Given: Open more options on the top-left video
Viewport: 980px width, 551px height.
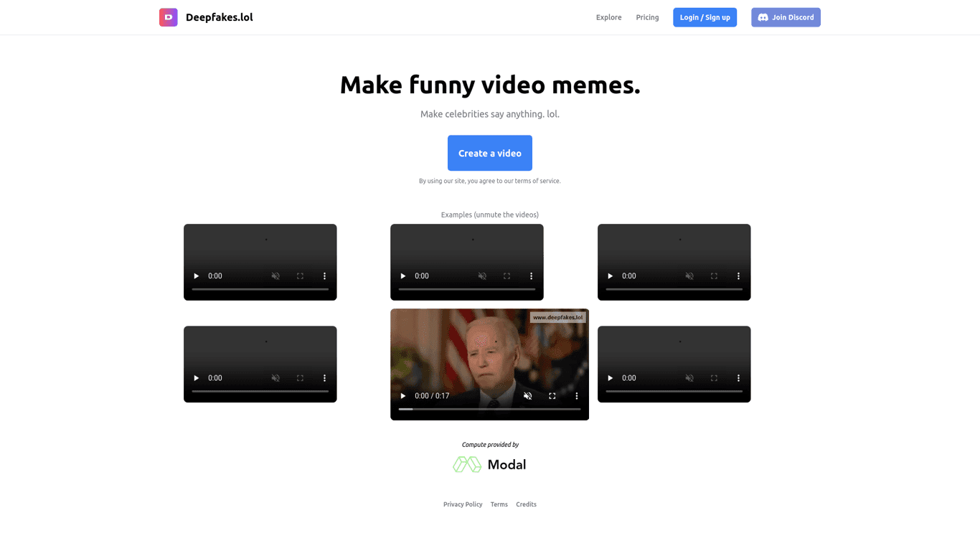Looking at the screenshot, I should 324,275.
